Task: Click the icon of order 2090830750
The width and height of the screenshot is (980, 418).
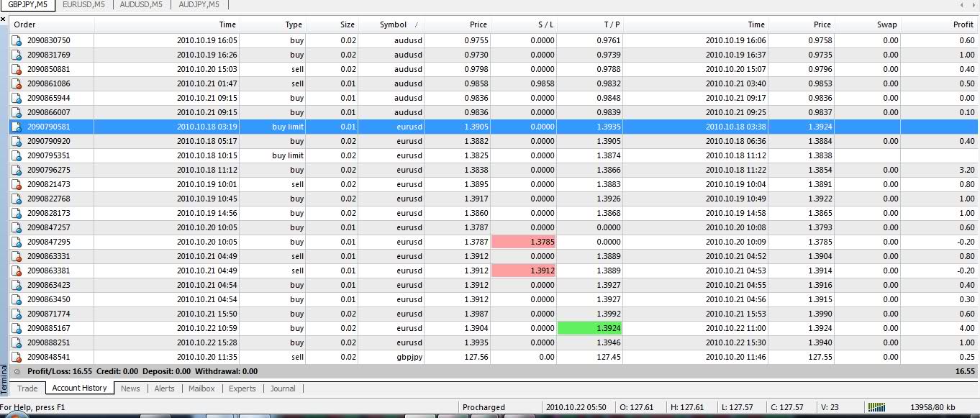Action: [x=17, y=41]
